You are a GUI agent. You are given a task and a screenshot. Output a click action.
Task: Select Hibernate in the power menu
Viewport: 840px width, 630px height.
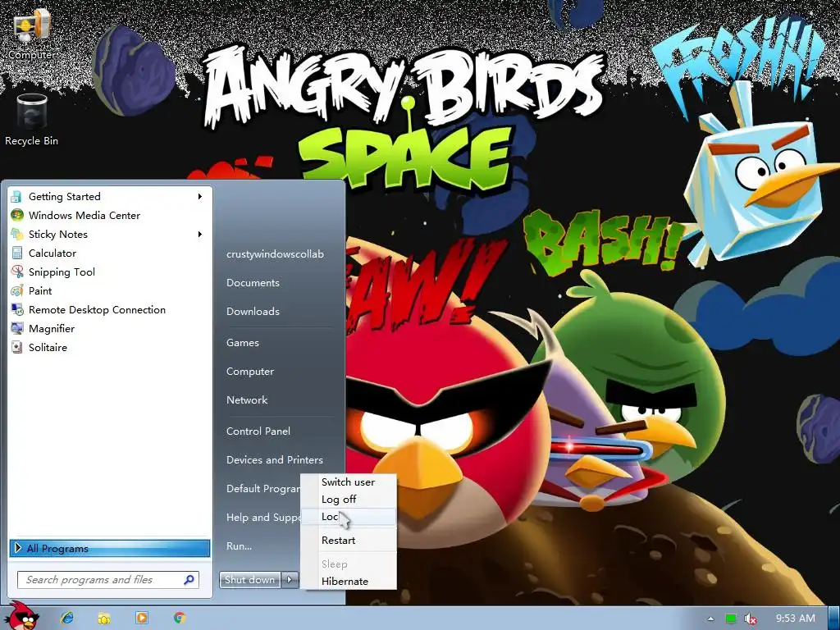pos(348,582)
